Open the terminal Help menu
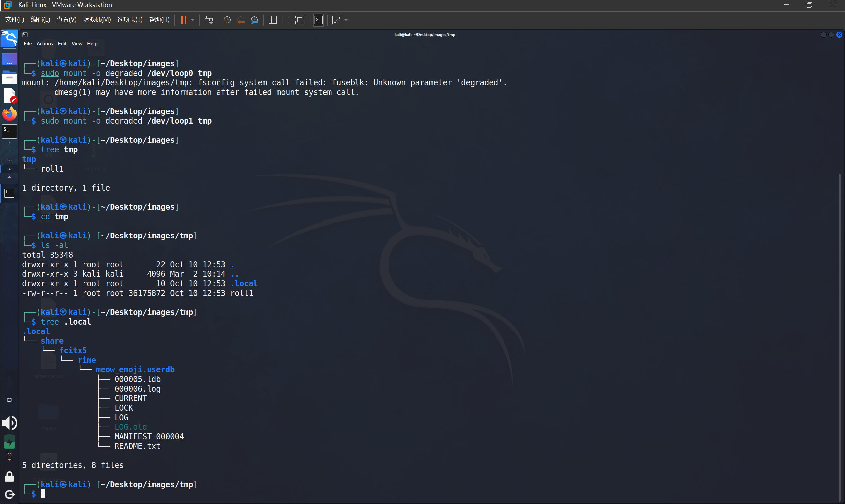 click(92, 44)
